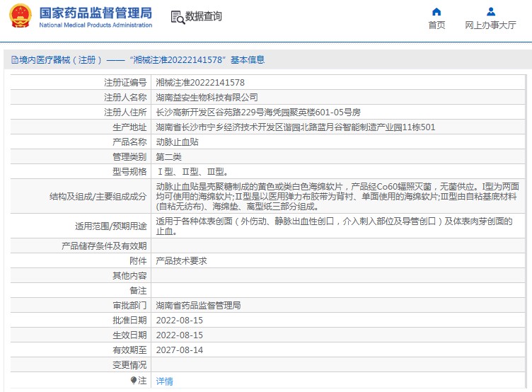Click the 国家药品监督管理局 title text

pyautogui.click(x=96, y=13)
